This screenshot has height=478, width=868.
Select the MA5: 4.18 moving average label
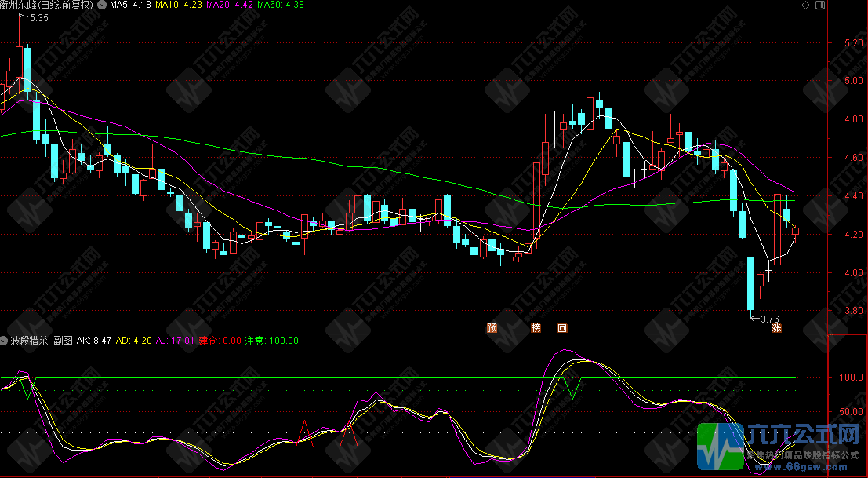[x=130, y=5]
